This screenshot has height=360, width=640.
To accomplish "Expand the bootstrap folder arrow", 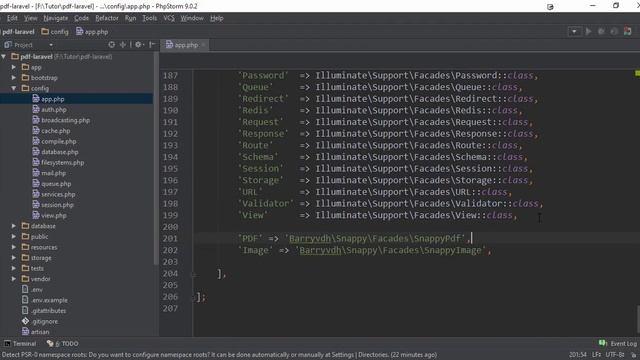I will coord(14,78).
